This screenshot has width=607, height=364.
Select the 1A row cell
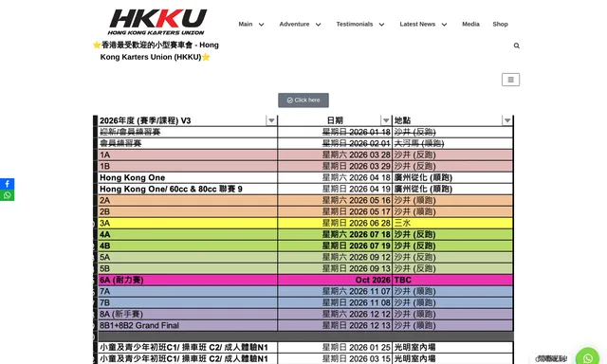coord(188,155)
